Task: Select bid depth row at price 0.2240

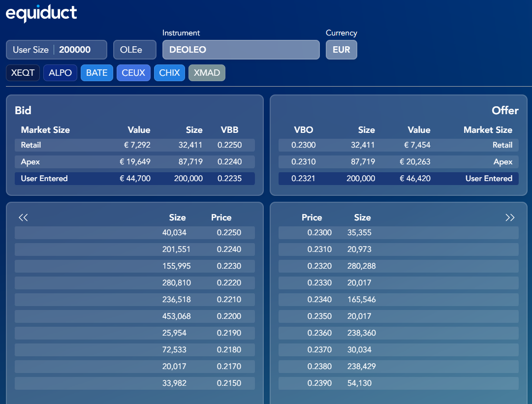Action: pos(135,249)
